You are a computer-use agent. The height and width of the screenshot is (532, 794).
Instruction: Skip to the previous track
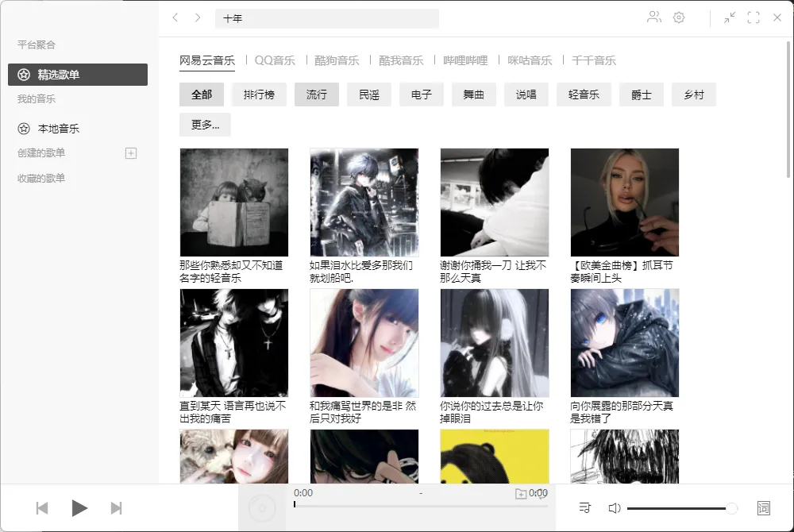(42, 507)
